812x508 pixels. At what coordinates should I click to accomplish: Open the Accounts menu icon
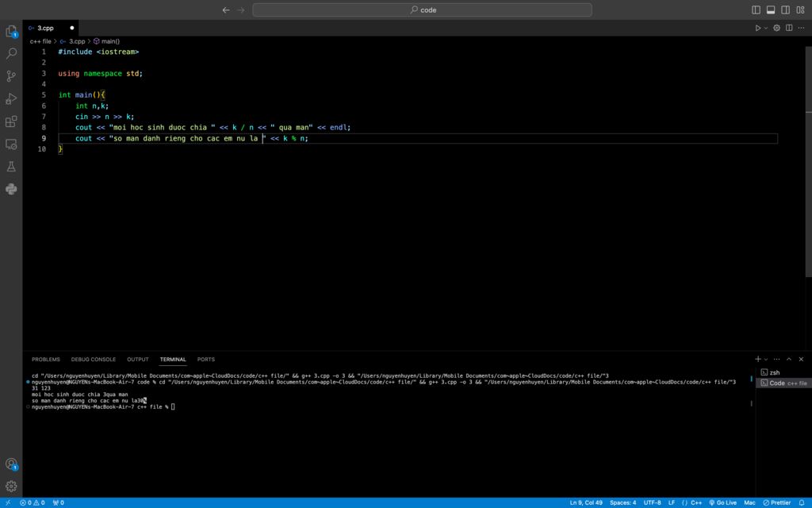[11, 464]
